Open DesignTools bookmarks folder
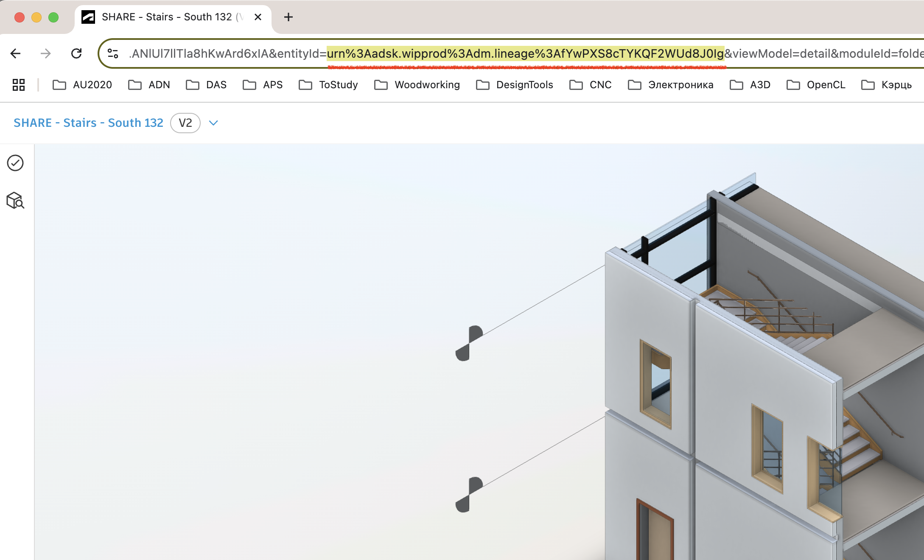Image resolution: width=924 pixels, height=560 pixels. [x=515, y=85]
